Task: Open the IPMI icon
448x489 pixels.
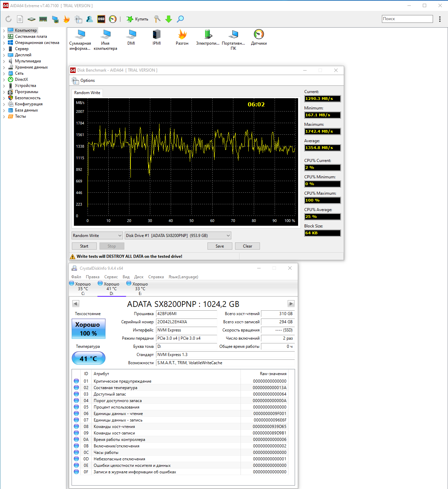Action: click(x=157, y=38)
